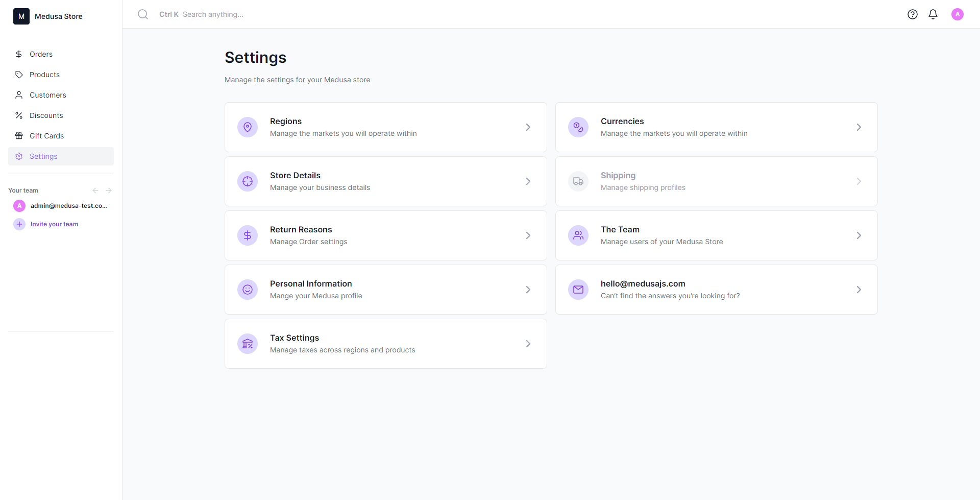Screen dimensions: 980x500
Task: Open the notifications bell
Action: (x=933, y=14)
